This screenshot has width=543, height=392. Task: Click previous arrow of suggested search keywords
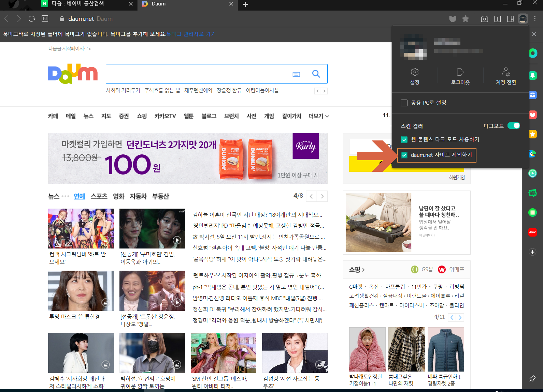(x=318, y=91)
